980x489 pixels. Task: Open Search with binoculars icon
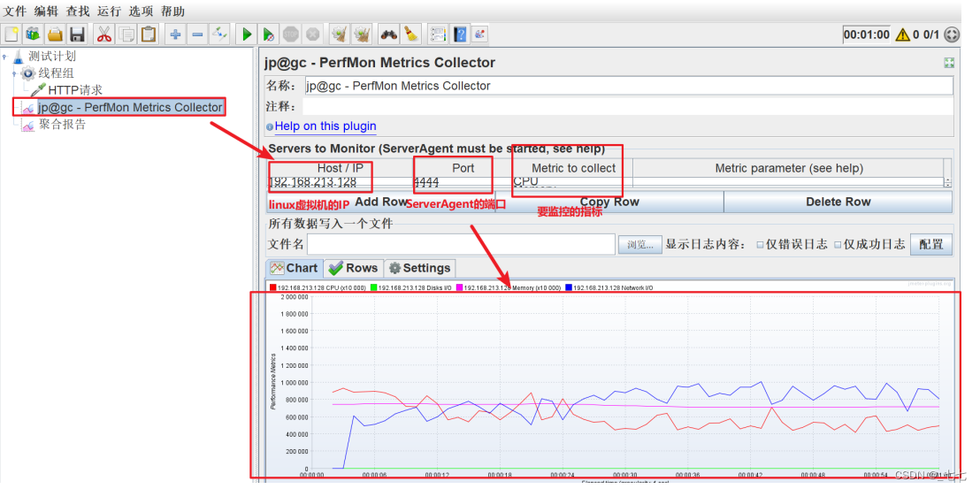pos(389,34)
